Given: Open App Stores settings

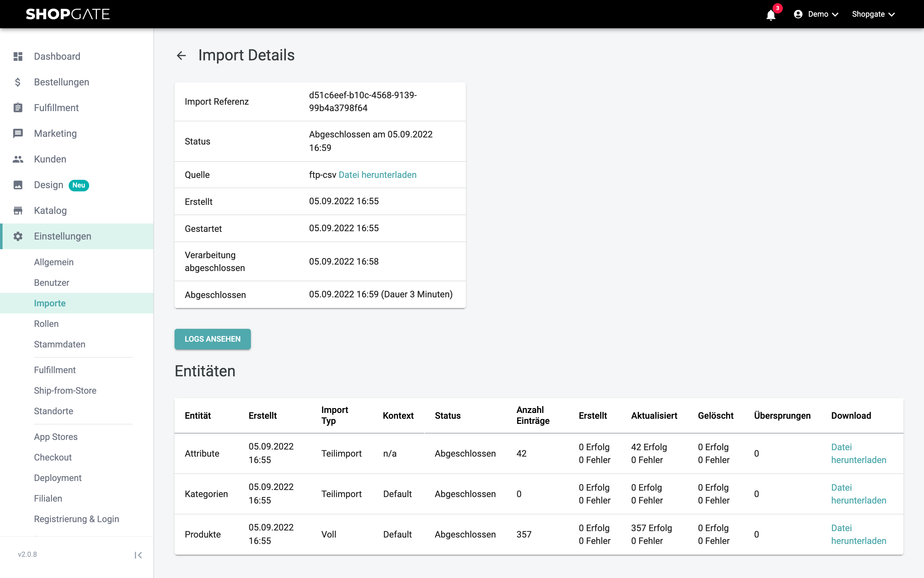Looking at the screenshot, I should 56,437.
